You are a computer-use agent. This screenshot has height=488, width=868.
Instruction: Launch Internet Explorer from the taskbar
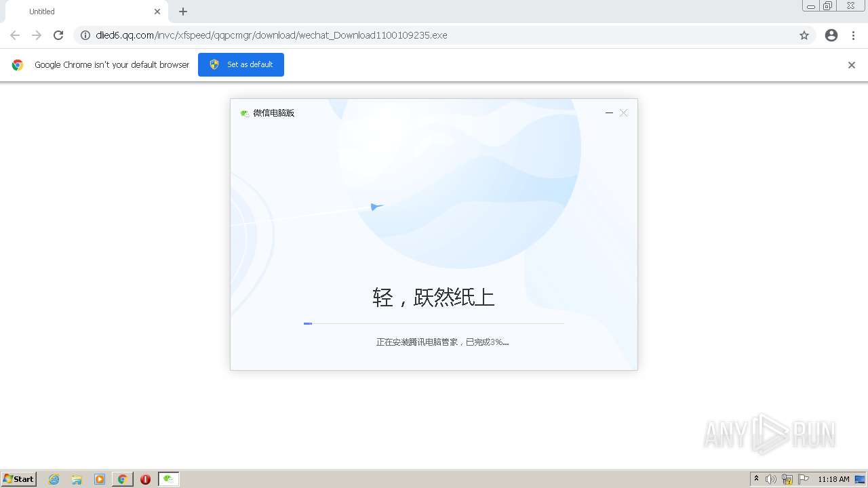click(x=54, y=479)
